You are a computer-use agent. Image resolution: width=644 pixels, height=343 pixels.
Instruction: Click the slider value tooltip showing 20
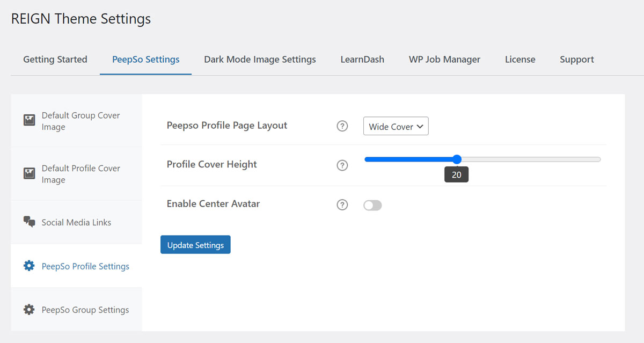[x=457, y=174]
